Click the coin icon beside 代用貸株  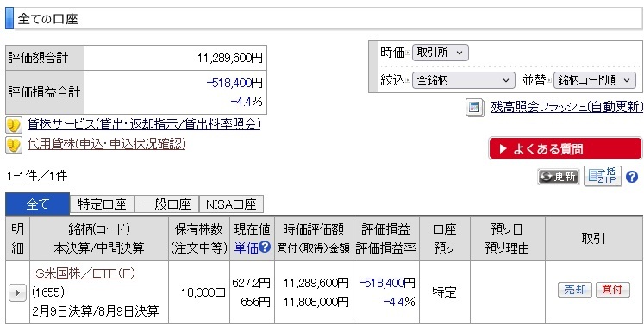[14, 145]
